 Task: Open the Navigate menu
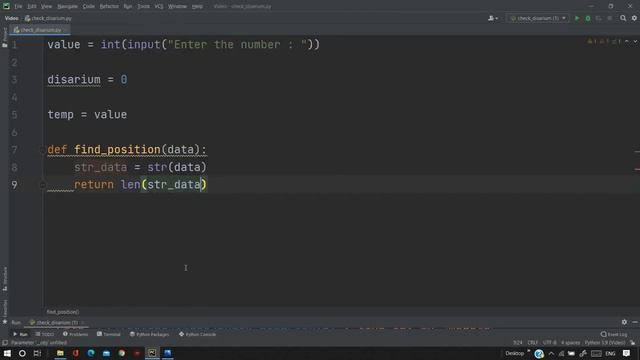coord(67,7)
